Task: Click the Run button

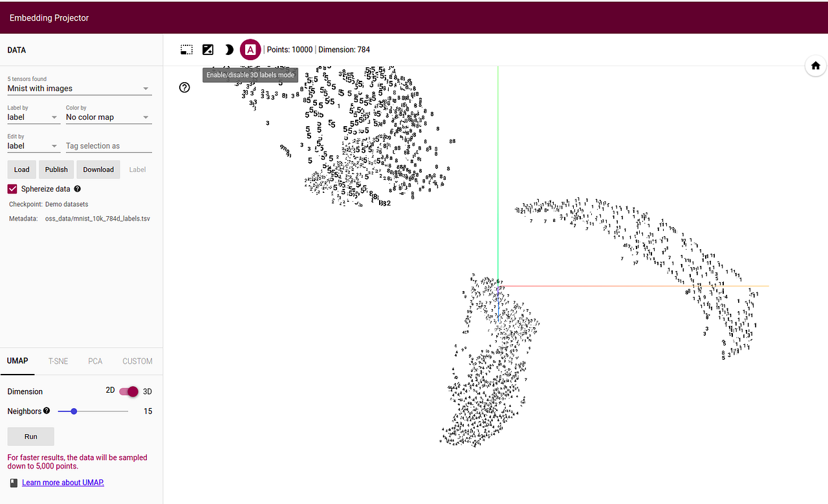Action: pos(30,436)
